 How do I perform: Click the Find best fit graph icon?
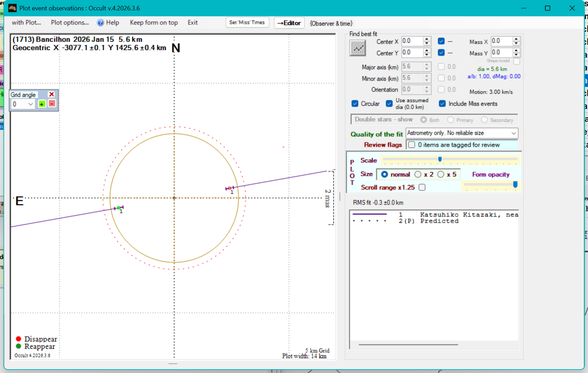coord(357,48)
